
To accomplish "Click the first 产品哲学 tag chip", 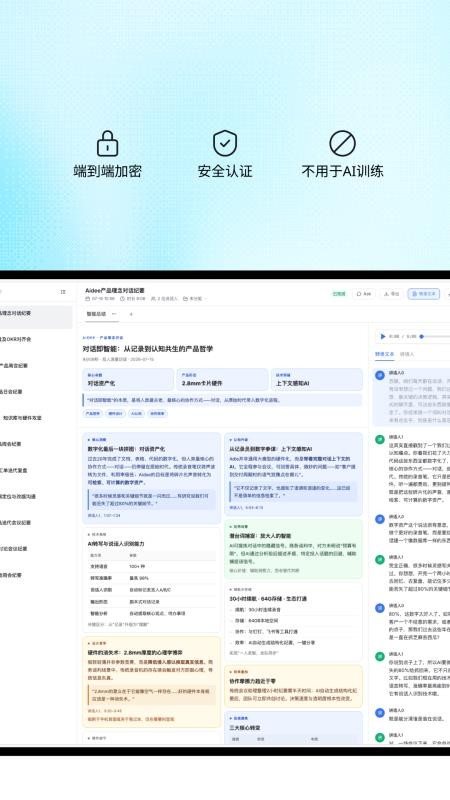I will coord(92,414).
